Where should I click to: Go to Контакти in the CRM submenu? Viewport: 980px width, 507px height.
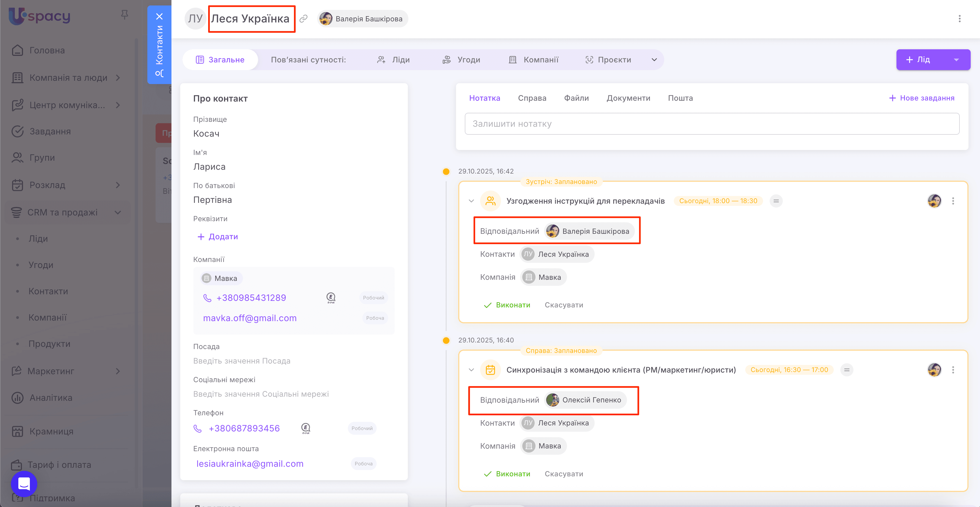coord(48,291)
